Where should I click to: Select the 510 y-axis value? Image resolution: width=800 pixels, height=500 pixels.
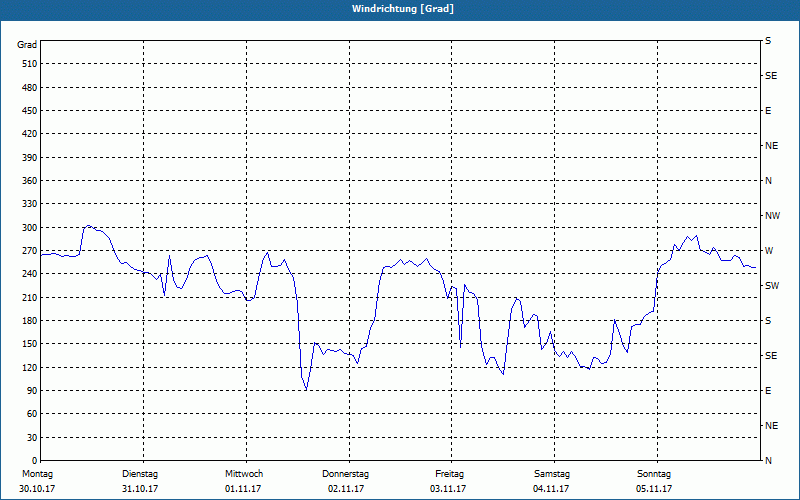tap(30, 64)
